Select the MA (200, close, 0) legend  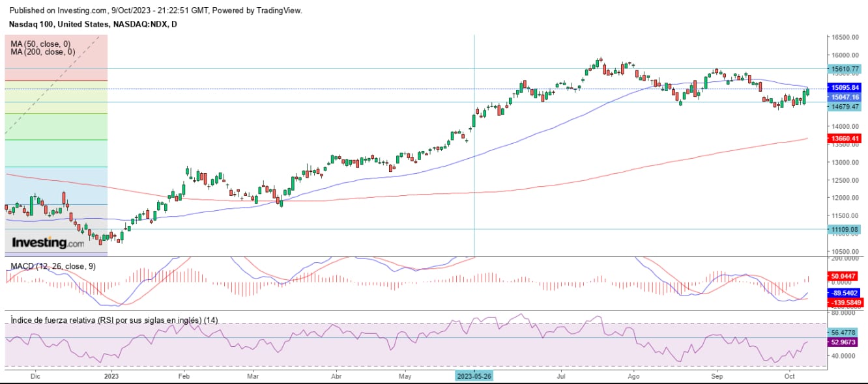[x=42, y=51]
